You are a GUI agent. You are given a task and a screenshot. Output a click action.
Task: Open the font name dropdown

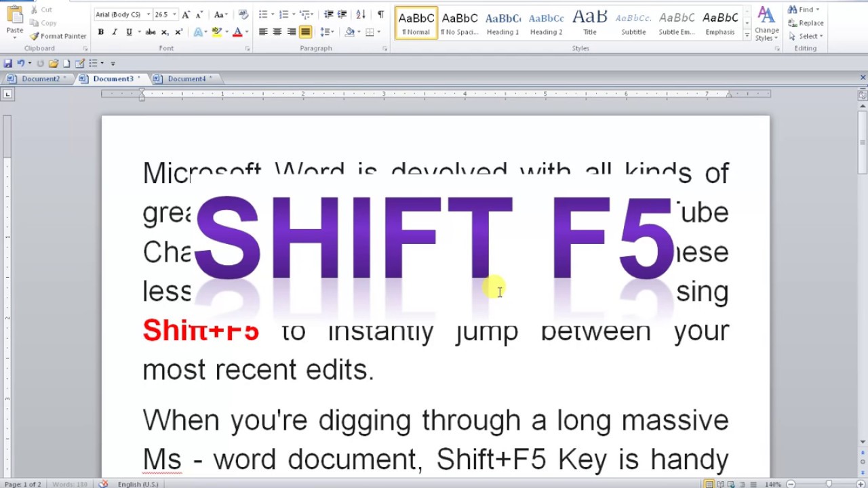[x=149, y=14]
